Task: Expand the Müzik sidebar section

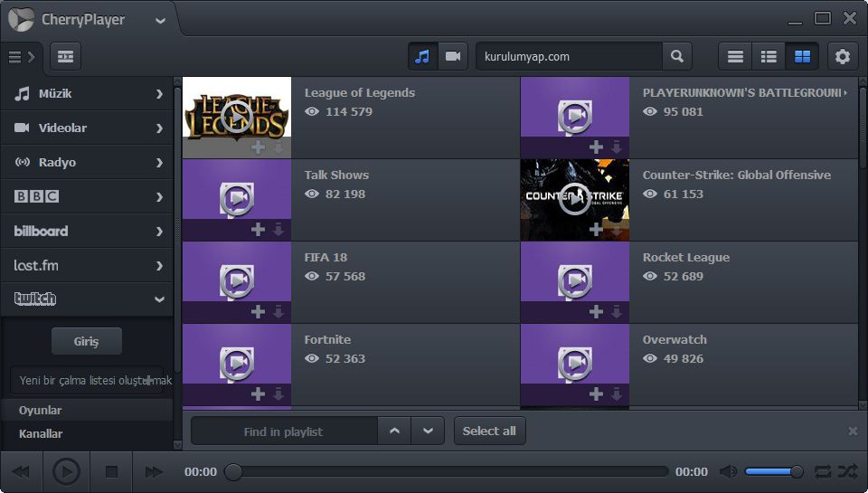Action: [88, 93]
